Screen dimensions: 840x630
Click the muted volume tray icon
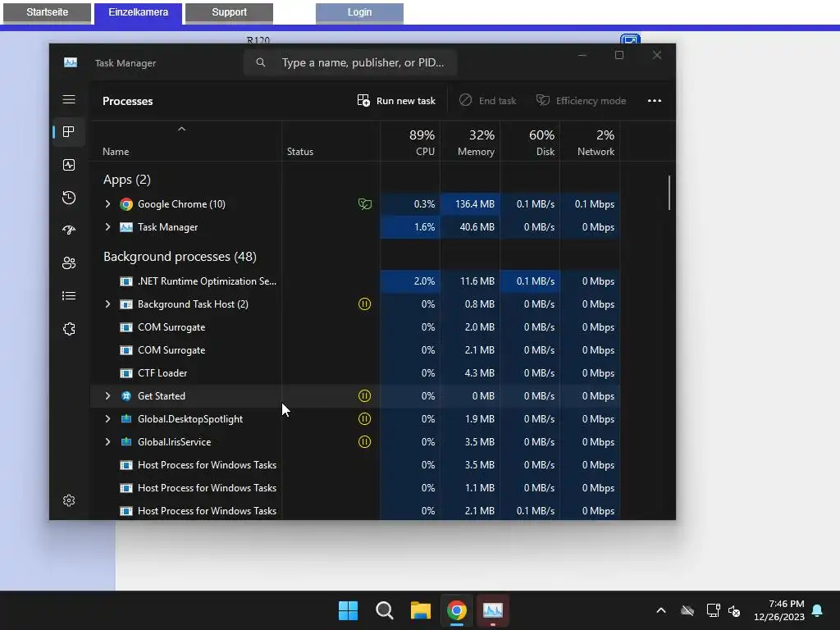[734, 610]
